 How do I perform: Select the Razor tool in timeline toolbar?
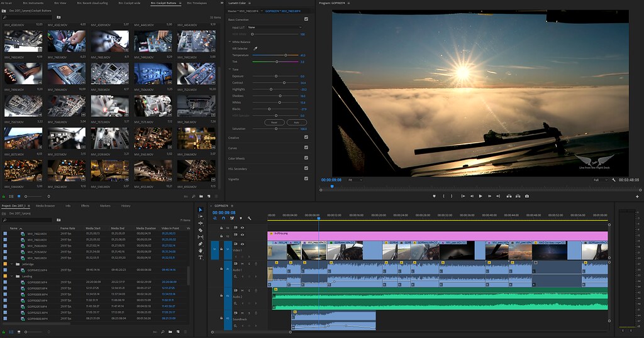(x=201, y=230)
